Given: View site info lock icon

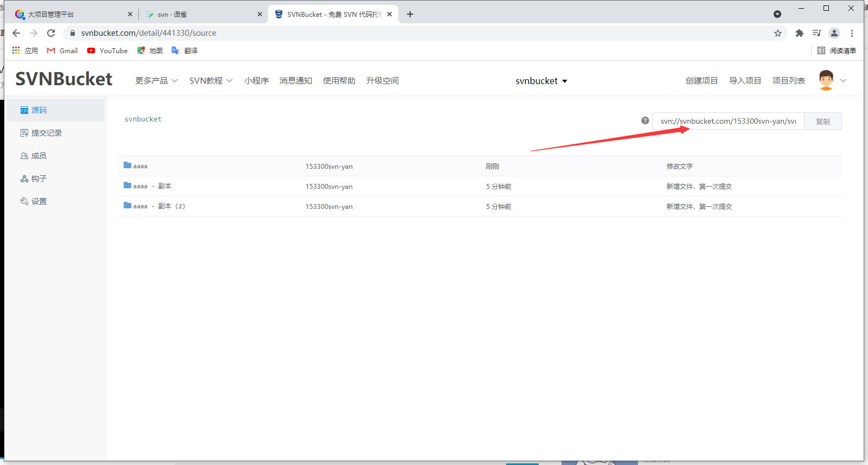Looking at the screenshot, I should click(73, 33).
